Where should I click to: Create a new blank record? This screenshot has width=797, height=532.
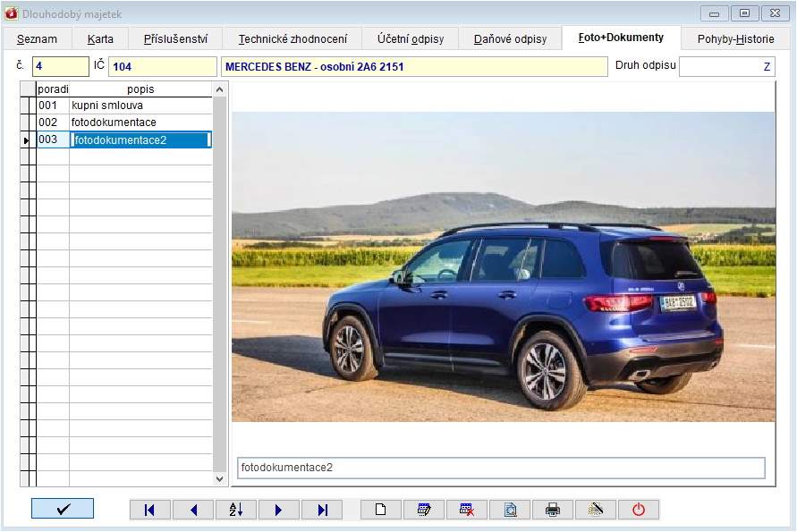pyautogui.click(x=381, y=510)
